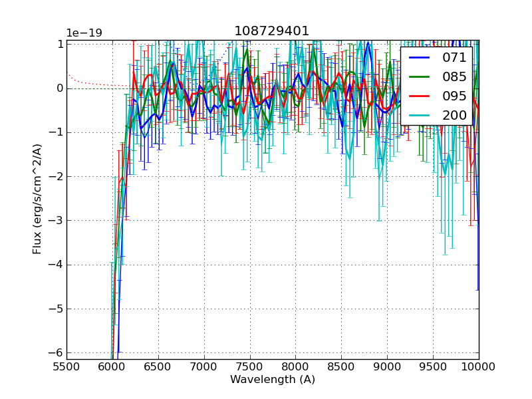Click the 6500 x-axis tick label
The height and width of the screenshot is (399, 532).
(x=158, y=366)
